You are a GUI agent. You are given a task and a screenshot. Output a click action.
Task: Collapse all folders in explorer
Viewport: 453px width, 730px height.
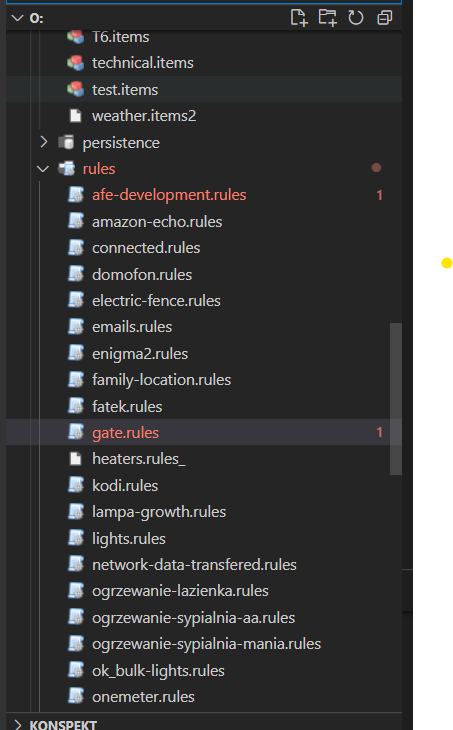[385, 18]
